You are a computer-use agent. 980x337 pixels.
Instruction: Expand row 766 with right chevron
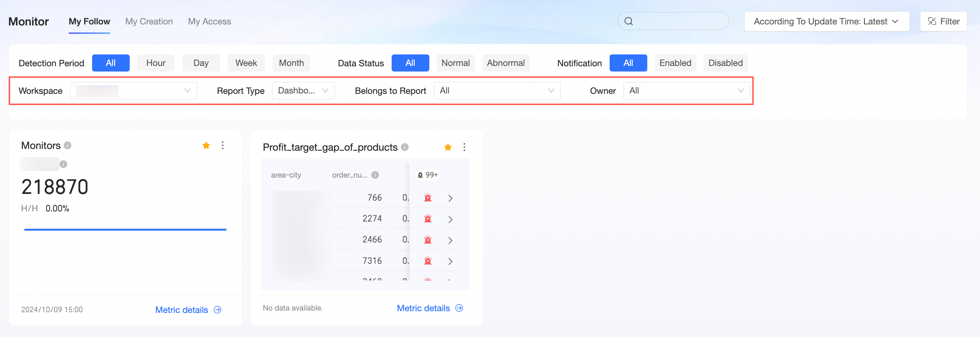click(451, 198)
